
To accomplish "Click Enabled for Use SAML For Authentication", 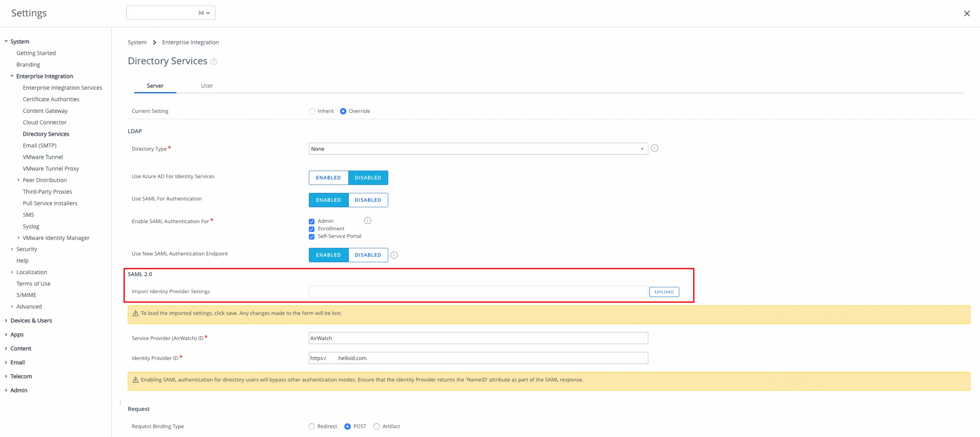I will click(328, 200).
